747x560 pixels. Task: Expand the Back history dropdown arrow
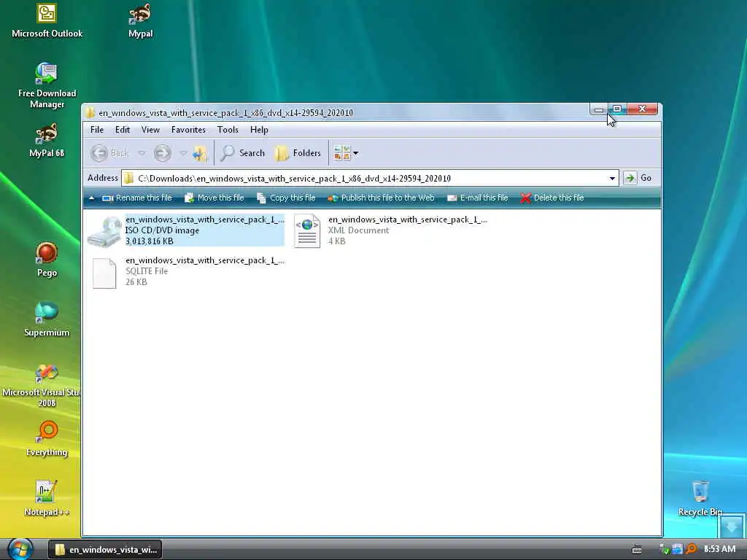point(142,153)
